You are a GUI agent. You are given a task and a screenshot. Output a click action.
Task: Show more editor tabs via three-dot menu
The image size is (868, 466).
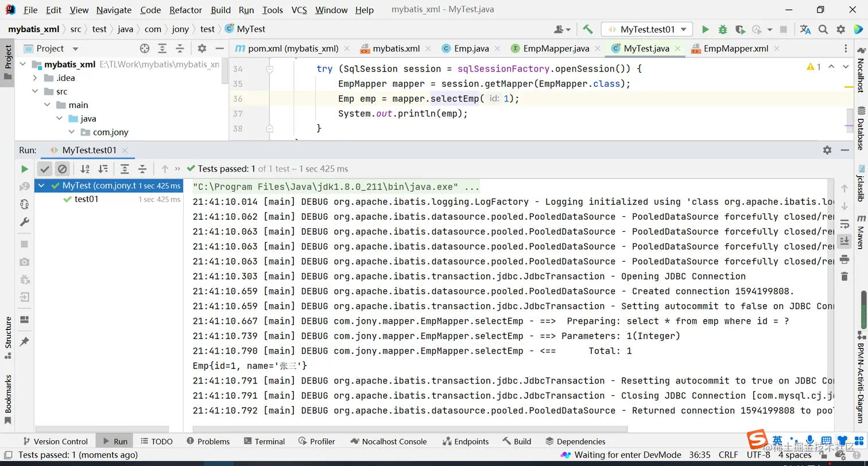[x=846, y=49]
